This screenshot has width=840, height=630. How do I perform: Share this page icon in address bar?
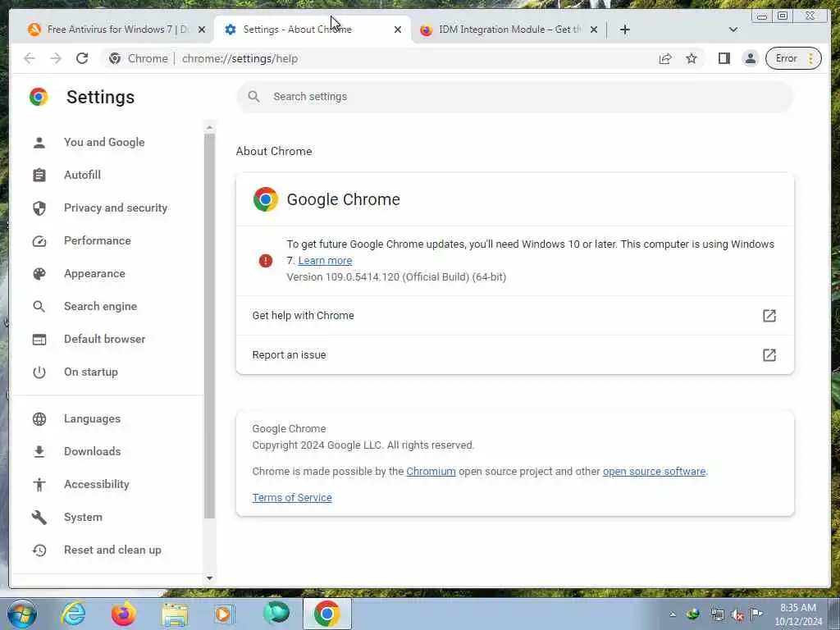[665, 58]
